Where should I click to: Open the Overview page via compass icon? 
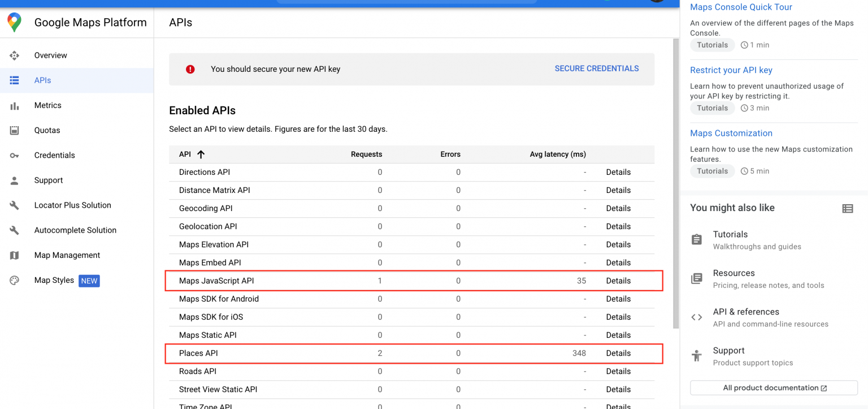click(x=14, y=55)
